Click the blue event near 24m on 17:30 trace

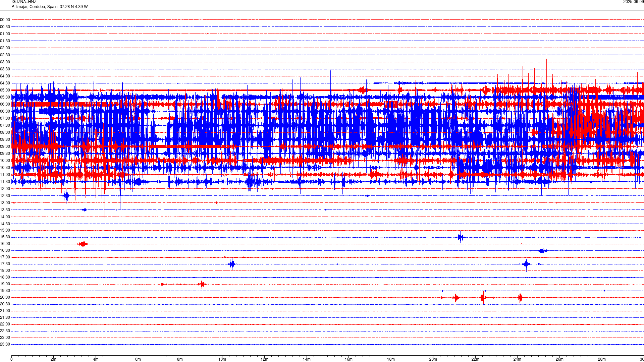coord(527,264)
